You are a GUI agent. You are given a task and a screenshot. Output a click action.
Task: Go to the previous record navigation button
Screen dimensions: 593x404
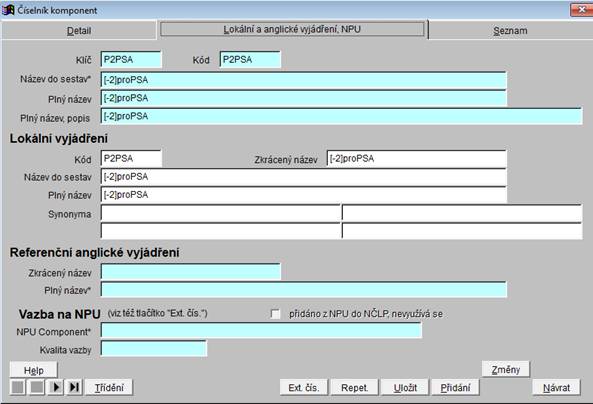click(37, 387)
